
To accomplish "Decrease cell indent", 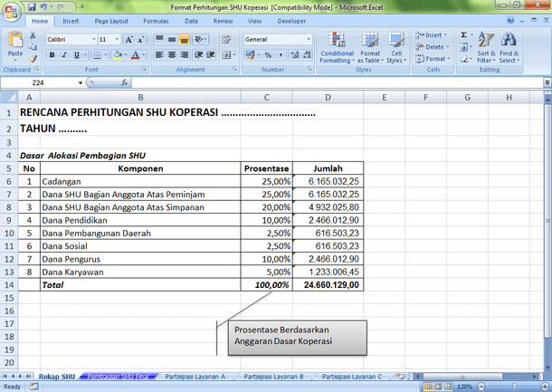I will click(x=198, y=55).
